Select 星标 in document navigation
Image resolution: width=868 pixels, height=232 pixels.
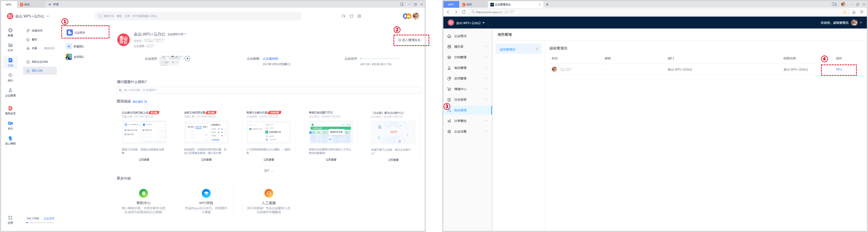pyautogui.click(x=40, y=40)
